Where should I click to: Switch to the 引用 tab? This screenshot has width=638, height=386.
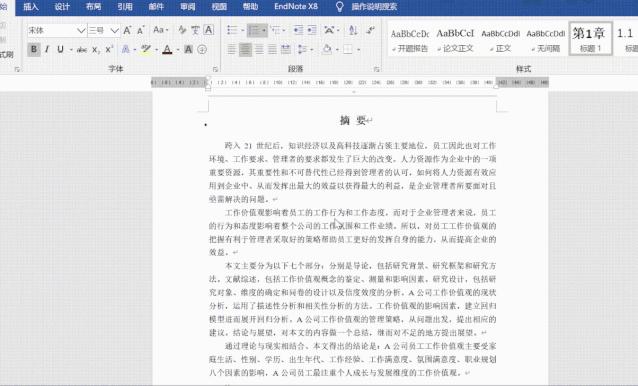125,7
